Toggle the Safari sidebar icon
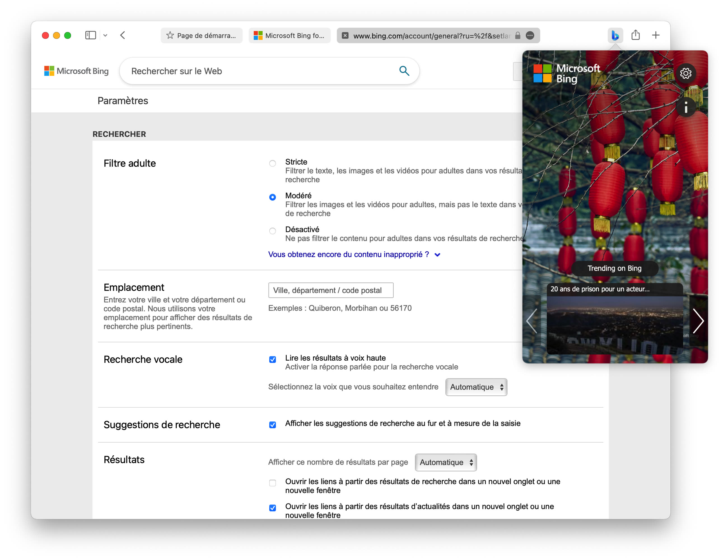The width and height of the screenshot is (728, 560). pos(90,35)
